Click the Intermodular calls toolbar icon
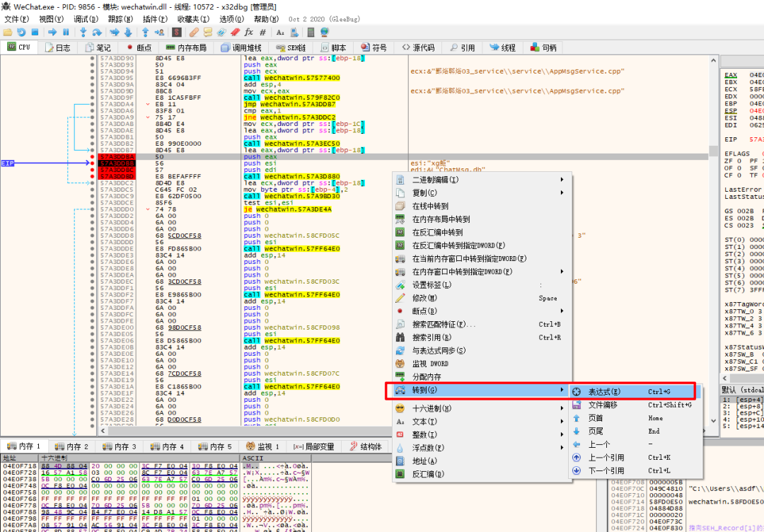Image resolution: width=764 pixels, height=532 pixels. pos(294,32)
